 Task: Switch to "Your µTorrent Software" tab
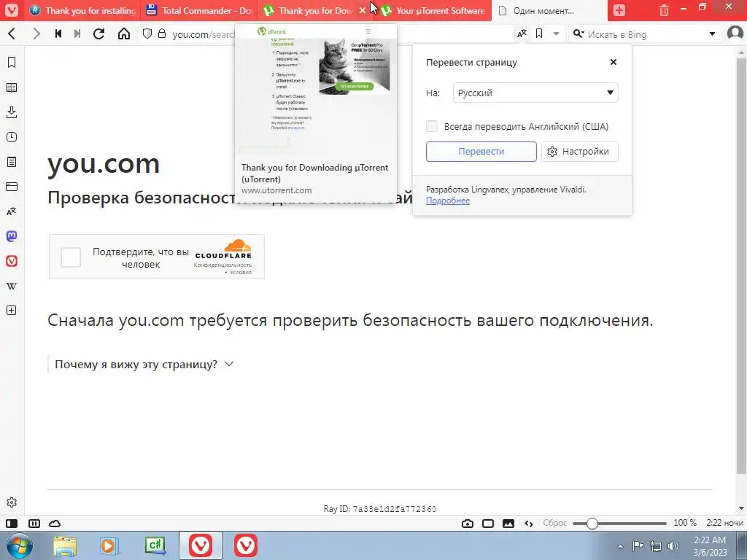click(x=433, y=10)
